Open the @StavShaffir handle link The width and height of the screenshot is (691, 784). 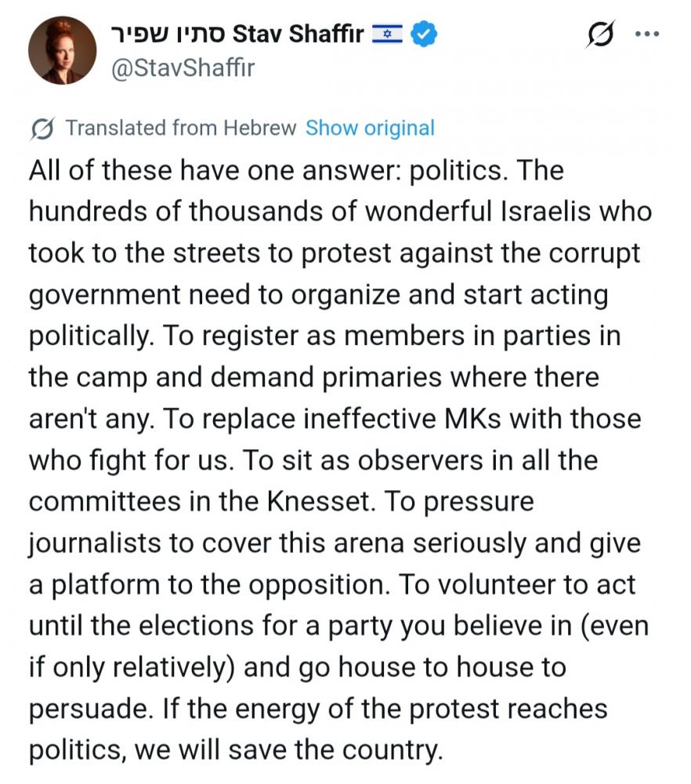point(183,67)
